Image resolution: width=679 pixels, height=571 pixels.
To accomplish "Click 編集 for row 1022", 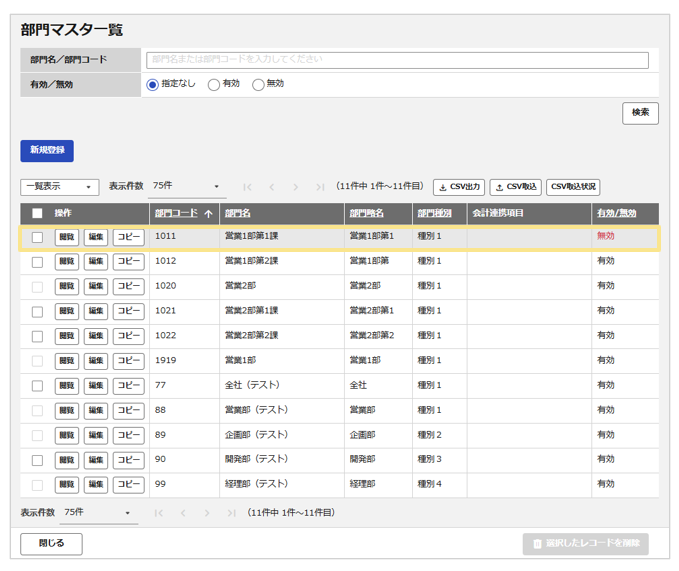I will [96, 336].
